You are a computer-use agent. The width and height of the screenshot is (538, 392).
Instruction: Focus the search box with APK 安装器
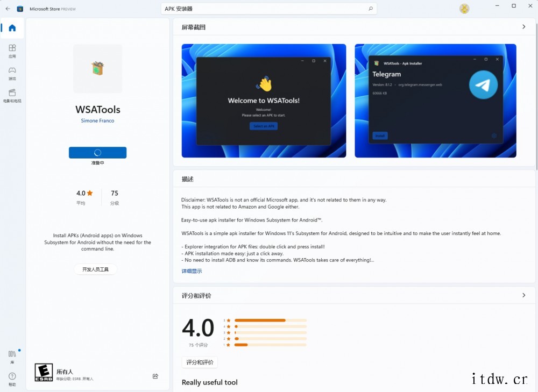(x=268, y=9)
